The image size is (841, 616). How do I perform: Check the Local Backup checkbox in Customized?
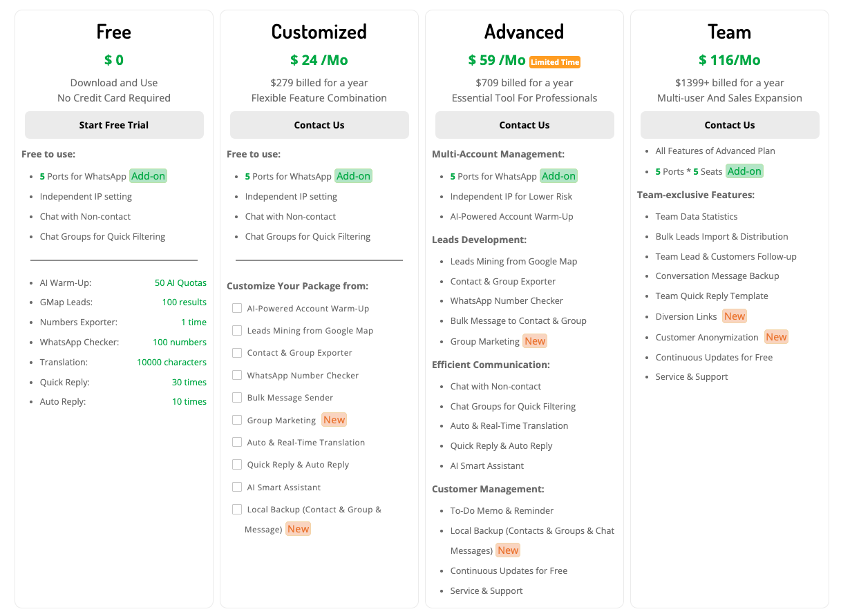point(237,509)
